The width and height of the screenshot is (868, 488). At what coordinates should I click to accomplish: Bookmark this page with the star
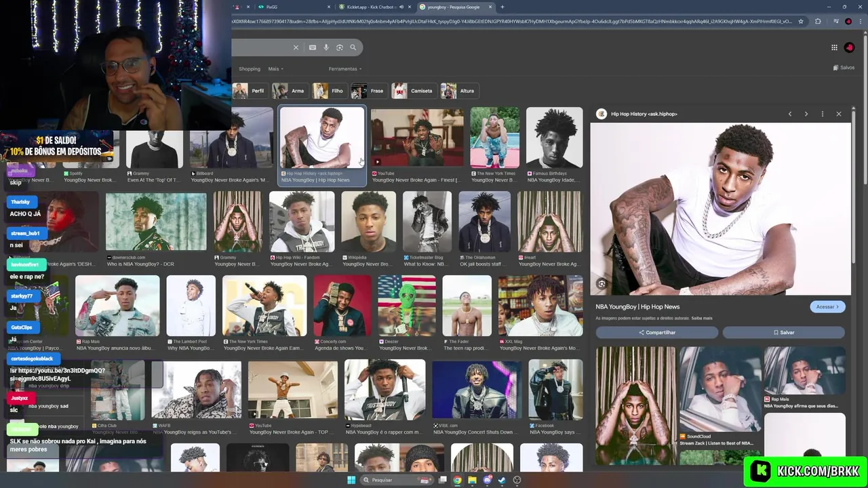(x=801, y=21)
